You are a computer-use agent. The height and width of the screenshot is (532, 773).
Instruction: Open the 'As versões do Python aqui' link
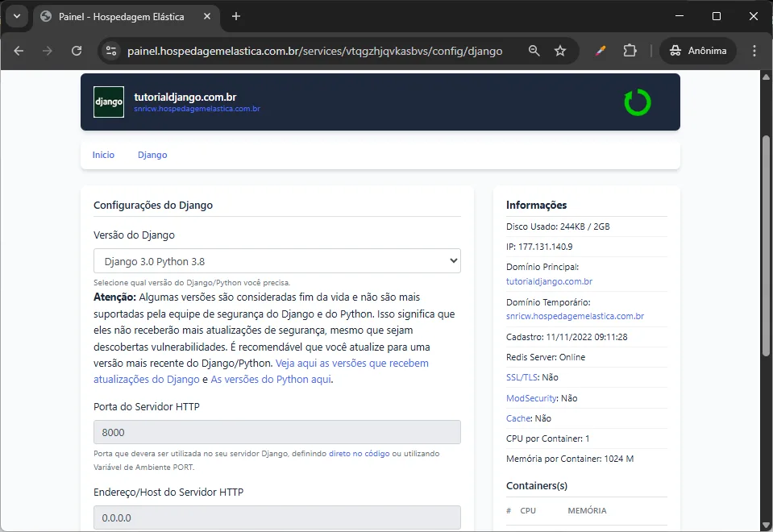(x=271, y=380)
